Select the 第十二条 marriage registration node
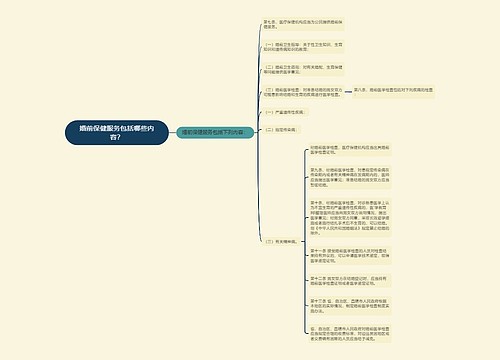This screenshot has width=500, height=360. [350, 281]
